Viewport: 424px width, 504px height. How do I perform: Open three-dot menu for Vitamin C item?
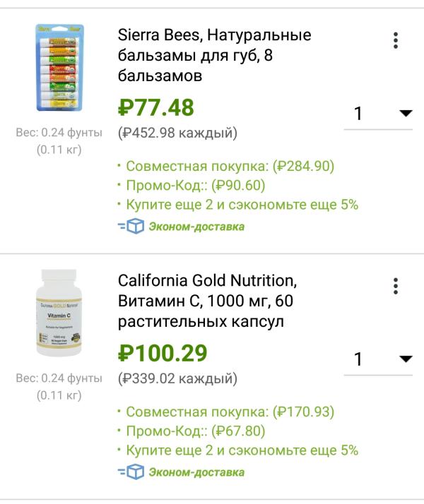(396, 286)
